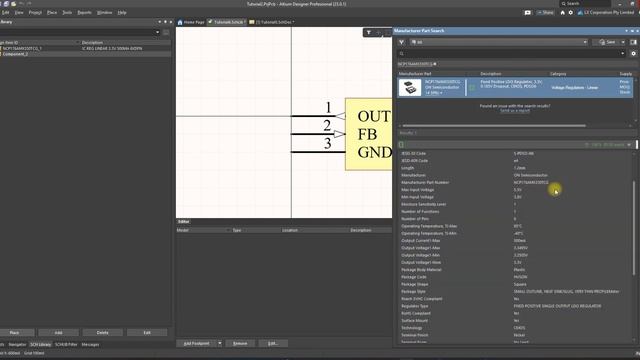
Task: Open the Edit menu
Action: [x=5, y=13]
